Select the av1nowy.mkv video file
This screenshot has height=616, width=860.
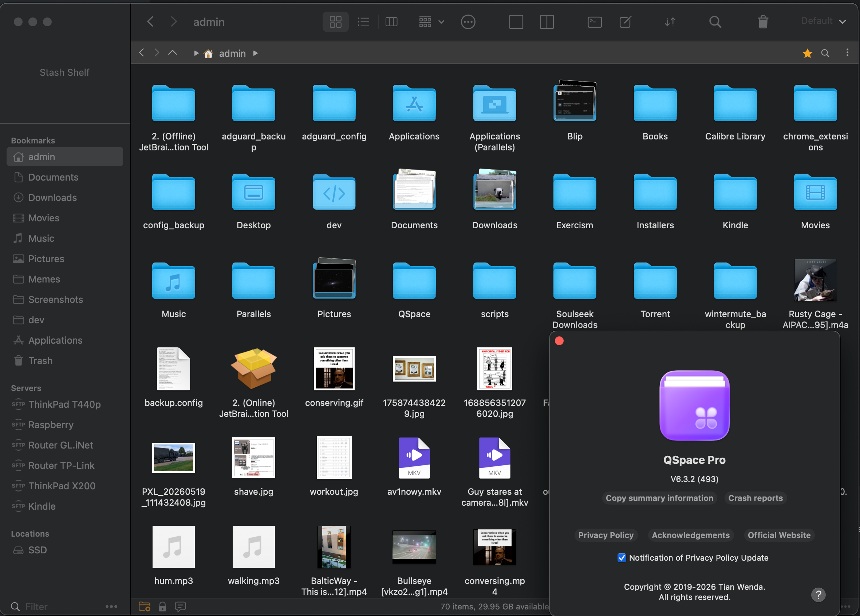tap(414, 466)
